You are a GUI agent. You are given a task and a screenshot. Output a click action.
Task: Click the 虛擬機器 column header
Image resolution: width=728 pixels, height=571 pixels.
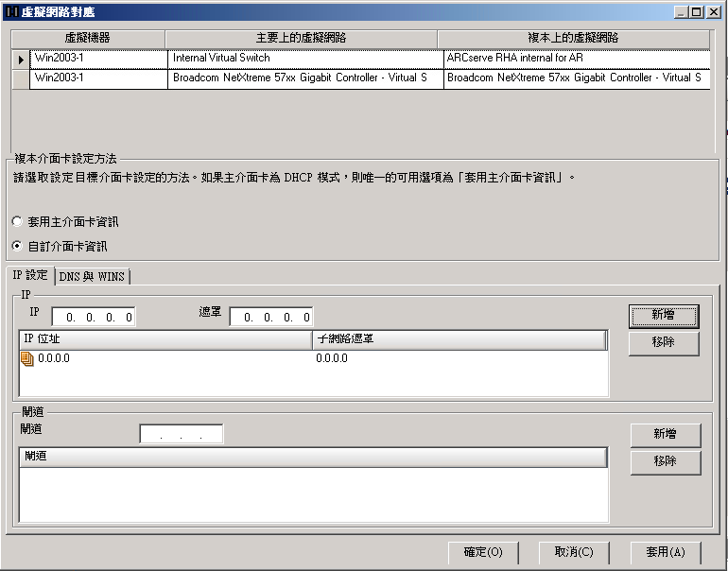point(88,39)
